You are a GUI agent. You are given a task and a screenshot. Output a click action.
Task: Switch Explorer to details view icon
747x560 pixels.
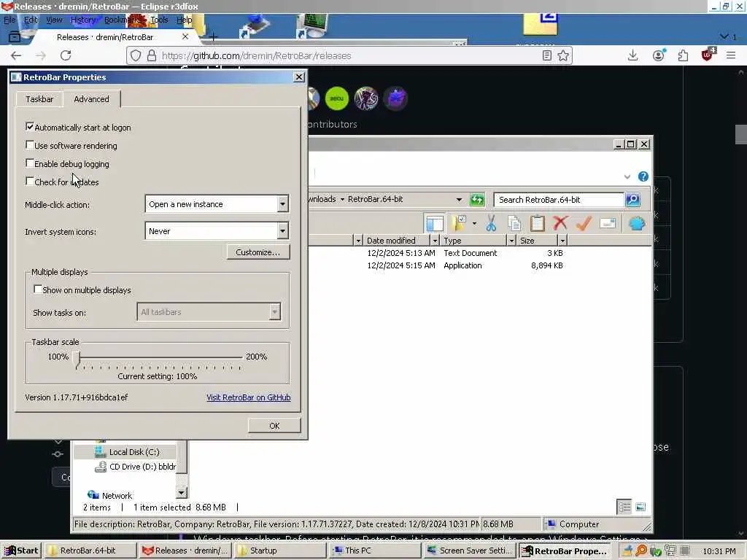624,507
